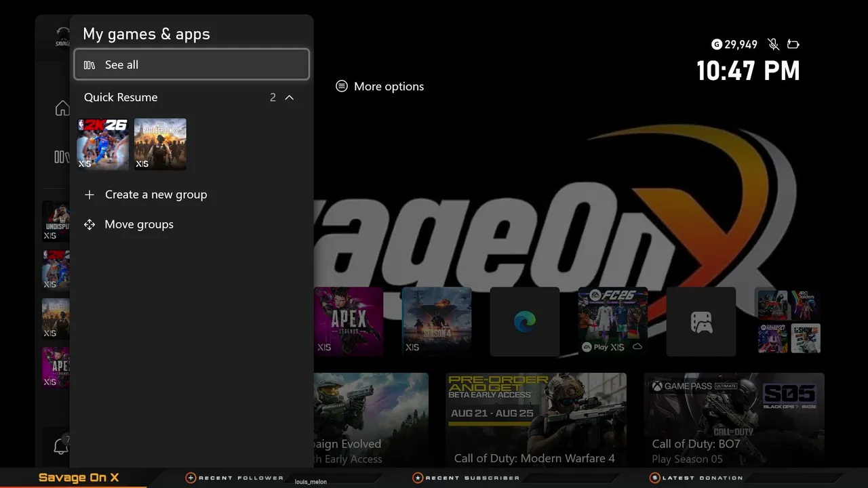Open the game controllers app tile
This screenshot has height=488, width=868.
click(x=701, y=322)
